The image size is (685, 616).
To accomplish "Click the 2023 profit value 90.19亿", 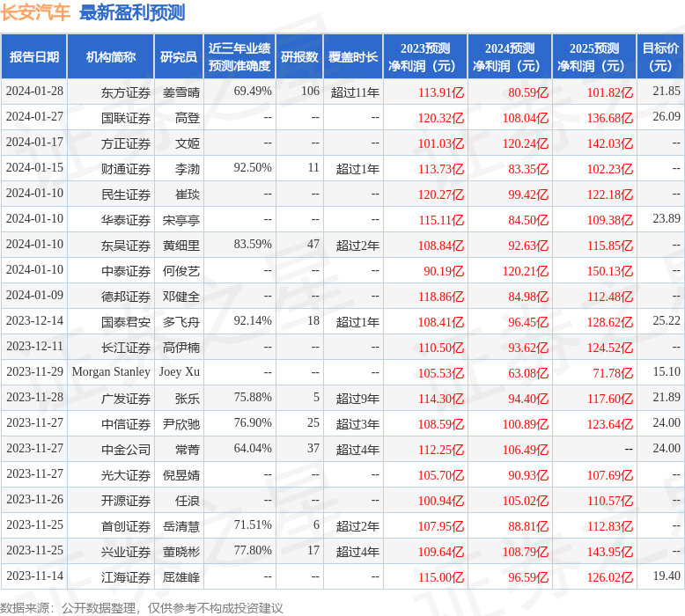I will pyautogui.click(x=444, y=271).
